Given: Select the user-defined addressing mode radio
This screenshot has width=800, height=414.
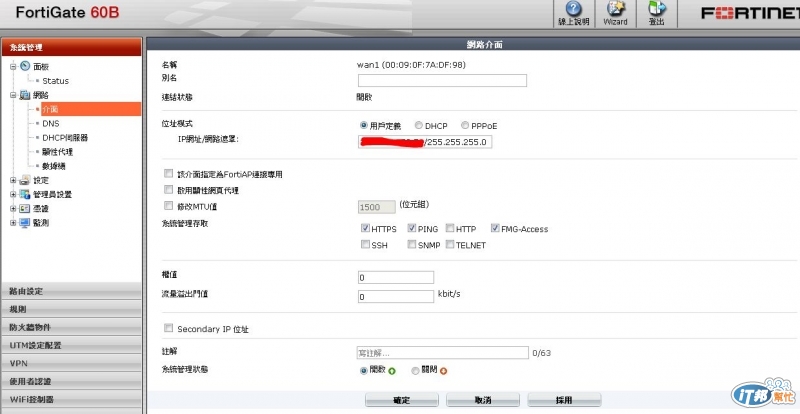Looking at the screenshot, I should (363, 125).
